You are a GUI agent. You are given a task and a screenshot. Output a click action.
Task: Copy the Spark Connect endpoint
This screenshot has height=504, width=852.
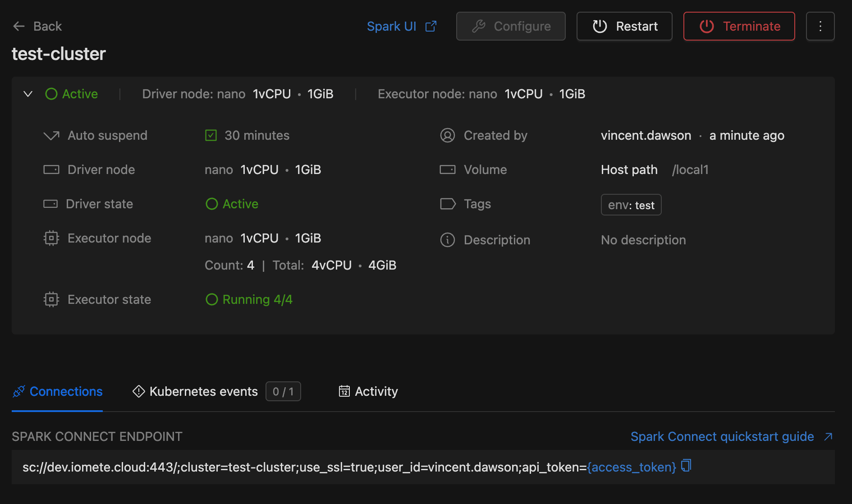click(x=686, y=465)
